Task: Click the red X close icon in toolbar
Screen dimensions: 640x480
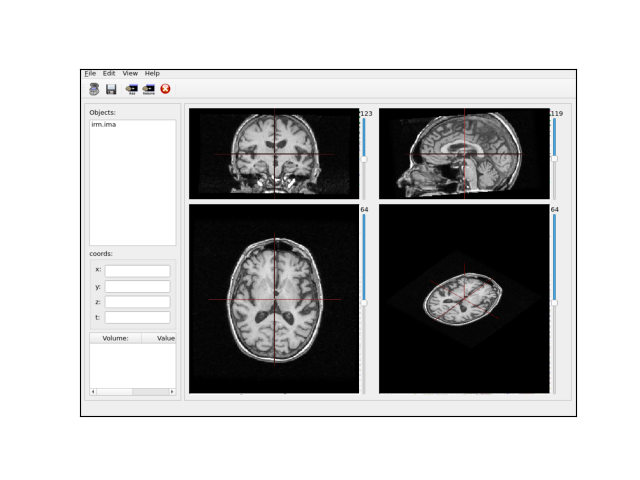Action: (x=165, y=89)
